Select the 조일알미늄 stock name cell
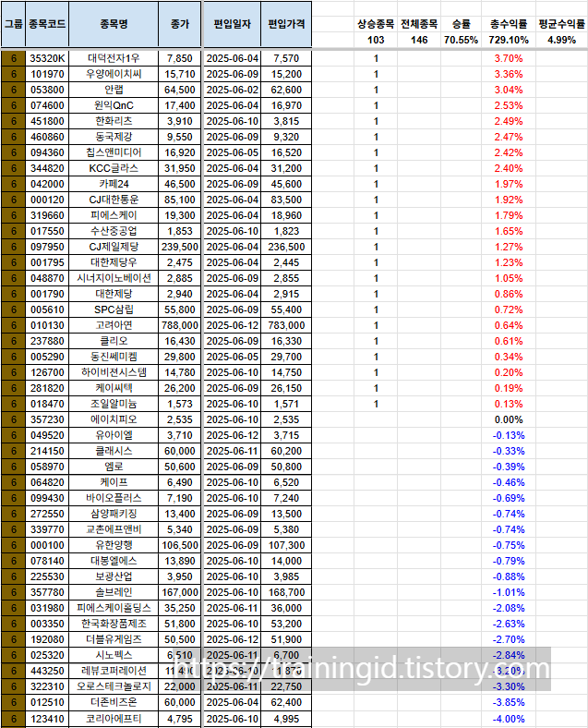Image resolution: width=588 pixels, height=728 pixels. click(114, 404)
